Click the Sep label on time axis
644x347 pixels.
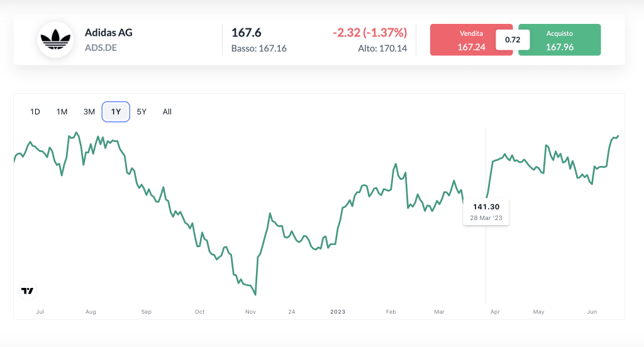[x=146, y=312]
